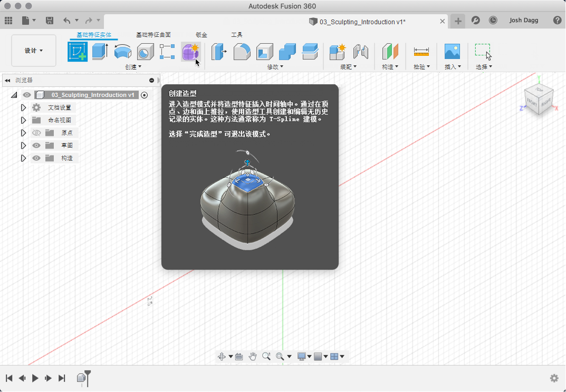Image resolution: width=566 pixels, height=392 pixels.
Task: Click the ViewCube navigation cube
Action: (x=539, y=99)
